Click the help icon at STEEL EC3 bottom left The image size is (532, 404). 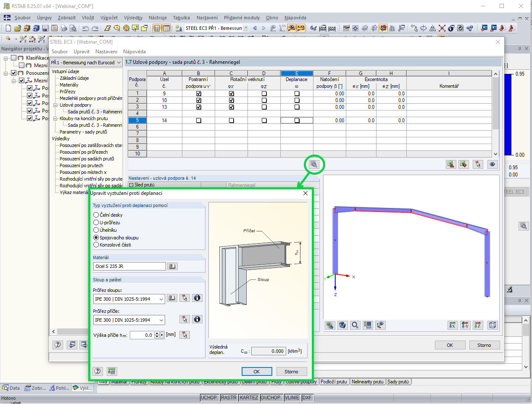tap(58, 345)
